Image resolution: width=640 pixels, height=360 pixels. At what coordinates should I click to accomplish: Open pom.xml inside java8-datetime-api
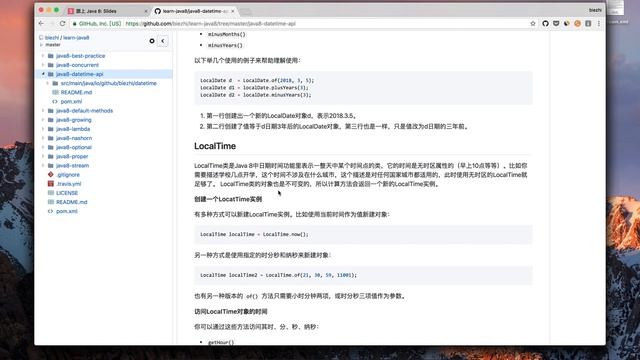(71, 101)
